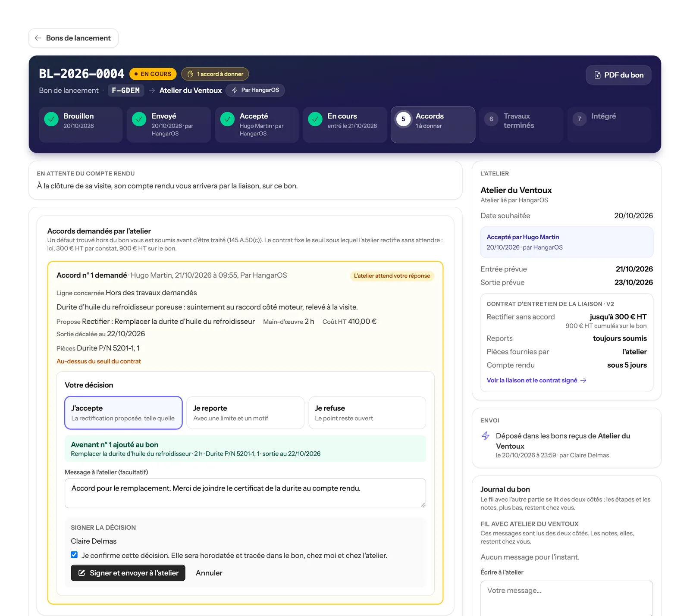Click the Par HangarOS chip in header

(255, 90)
